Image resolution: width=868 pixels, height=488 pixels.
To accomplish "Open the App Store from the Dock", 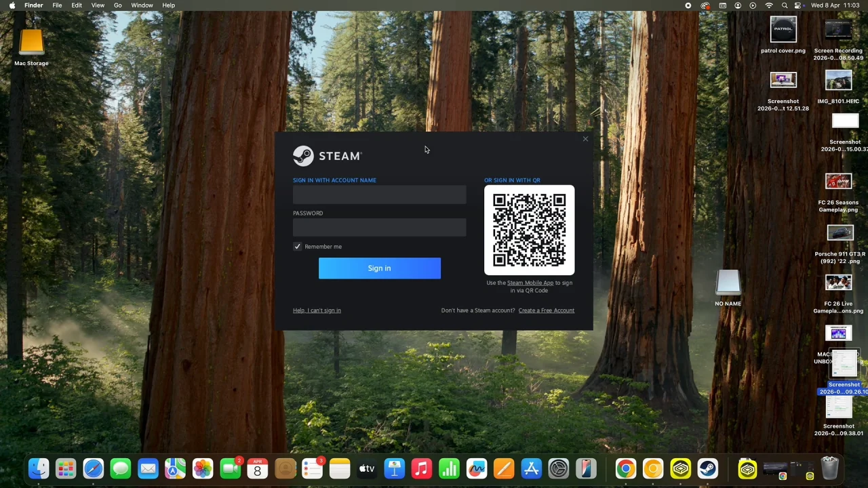I will 531,468.
